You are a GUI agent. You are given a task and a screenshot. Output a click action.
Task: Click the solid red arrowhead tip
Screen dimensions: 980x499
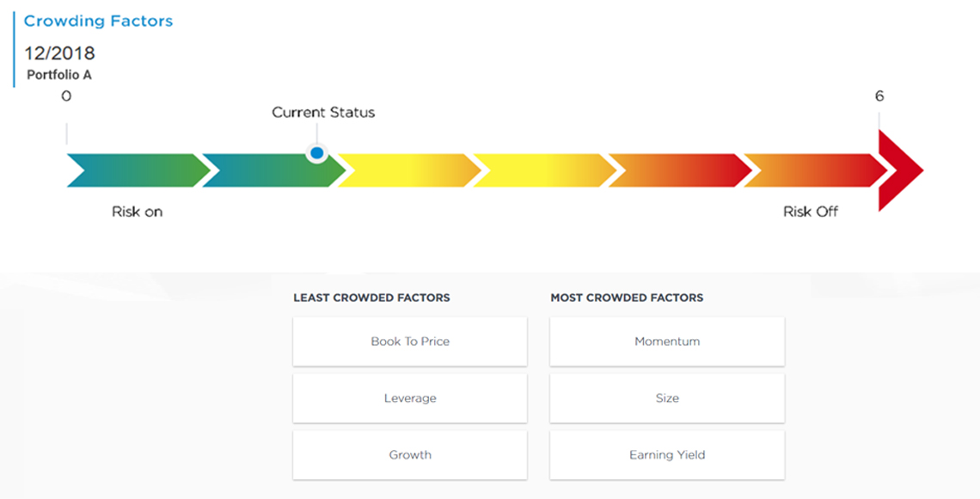pyautogui.click(x=898, y=170)
